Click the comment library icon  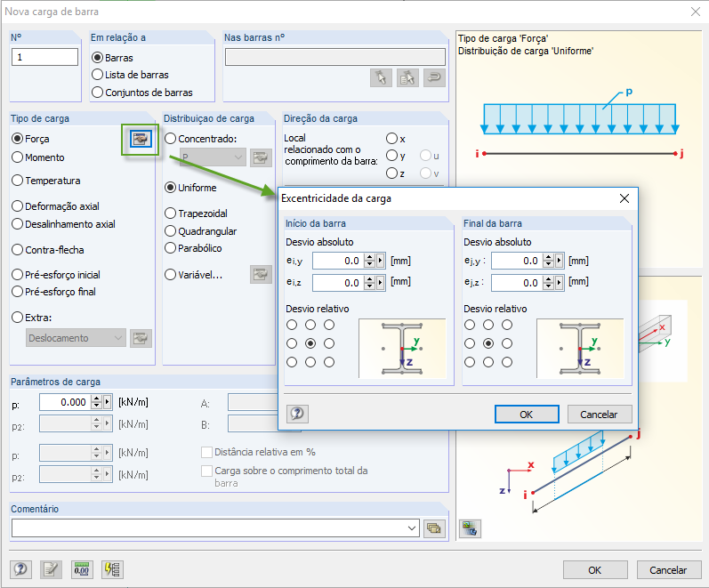[x=434, y=528]
